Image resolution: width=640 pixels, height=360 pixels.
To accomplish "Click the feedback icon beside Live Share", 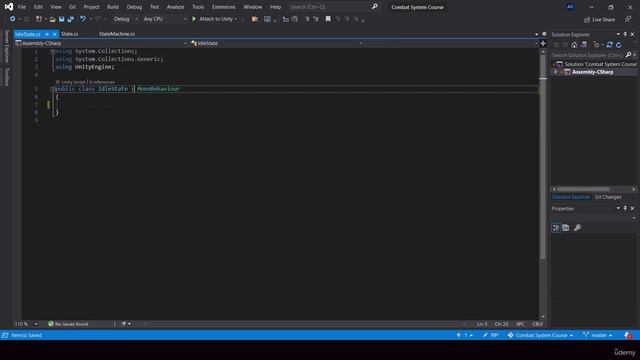I will tap(628, 19).
